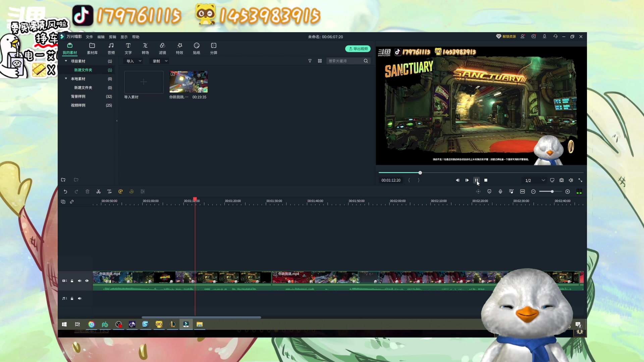The image size is (644, 362).
Task: Toggle grid view icon in media panel
Action: (x=320, y=61)
